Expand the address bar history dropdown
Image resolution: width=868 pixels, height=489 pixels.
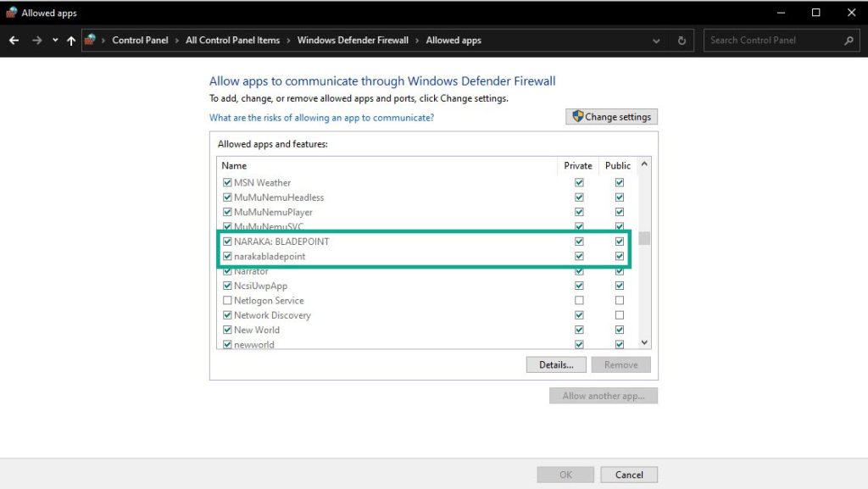656,41
